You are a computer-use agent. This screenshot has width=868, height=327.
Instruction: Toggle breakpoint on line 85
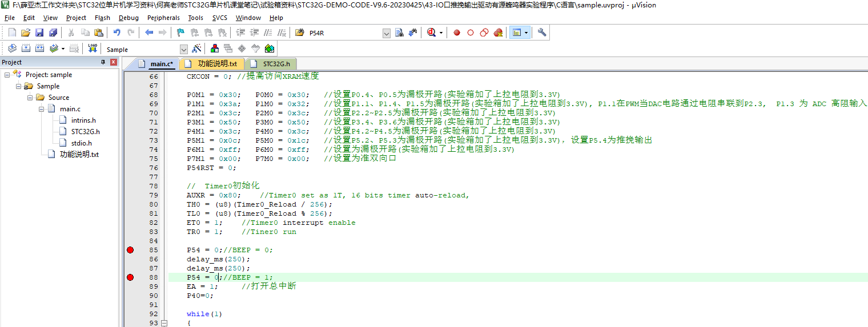coord(130,250)
